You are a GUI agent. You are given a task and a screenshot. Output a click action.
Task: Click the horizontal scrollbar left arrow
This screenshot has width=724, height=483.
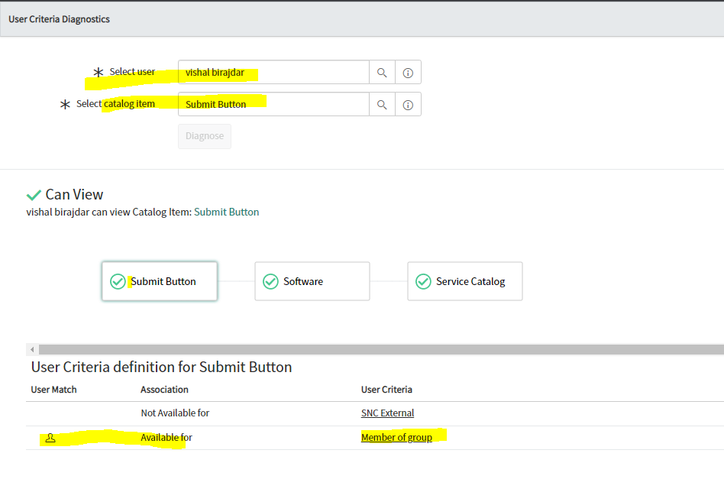32,350
